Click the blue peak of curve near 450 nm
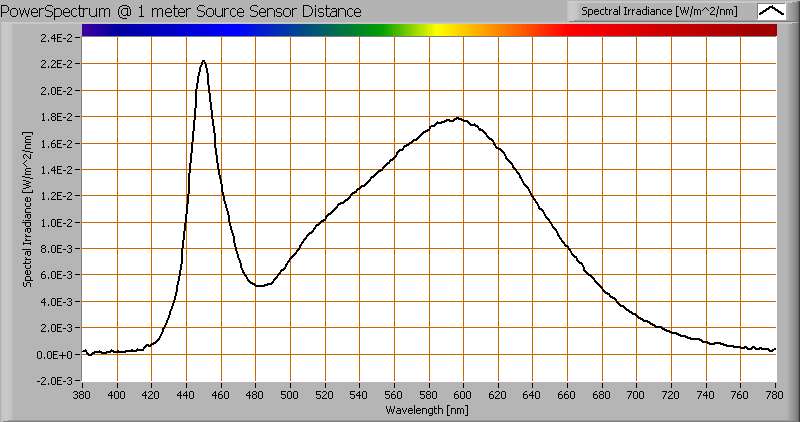This screenshot has height=422, width=800. (204, 62)
